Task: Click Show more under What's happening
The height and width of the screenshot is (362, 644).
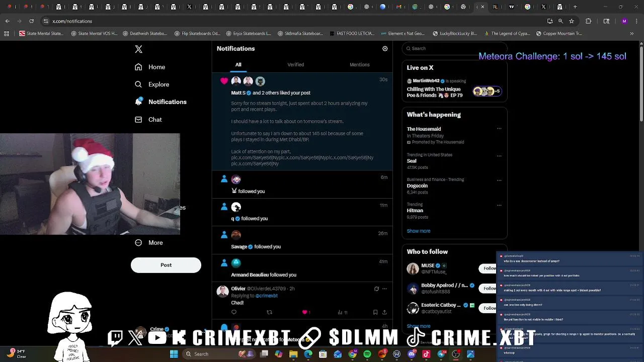Action: click(419, 231)
